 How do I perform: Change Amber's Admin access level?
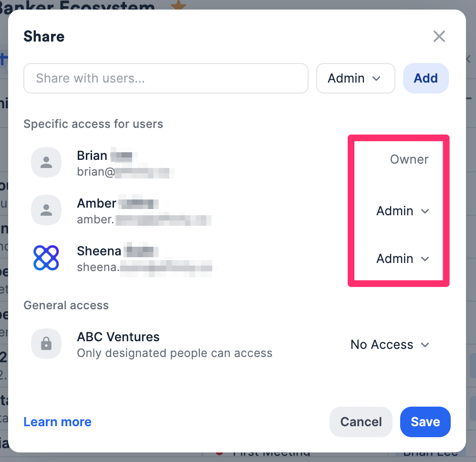point(403,210)
